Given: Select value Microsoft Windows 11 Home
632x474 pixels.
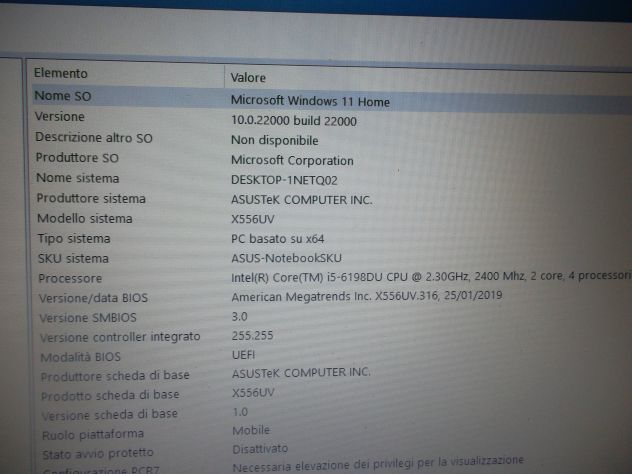Looking at the screenshot, I should pyautogui.click(x=310, y=101).
